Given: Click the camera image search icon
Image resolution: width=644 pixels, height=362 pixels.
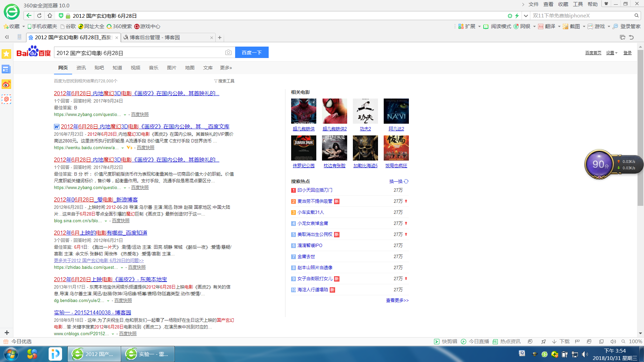Looking at the screenshot, I should click(228, 53).
